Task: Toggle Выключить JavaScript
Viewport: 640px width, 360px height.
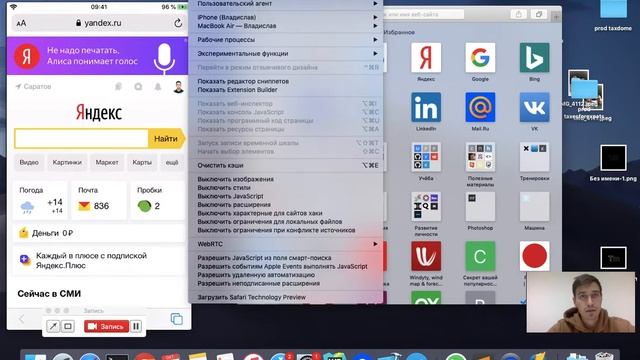Action: 287,196
